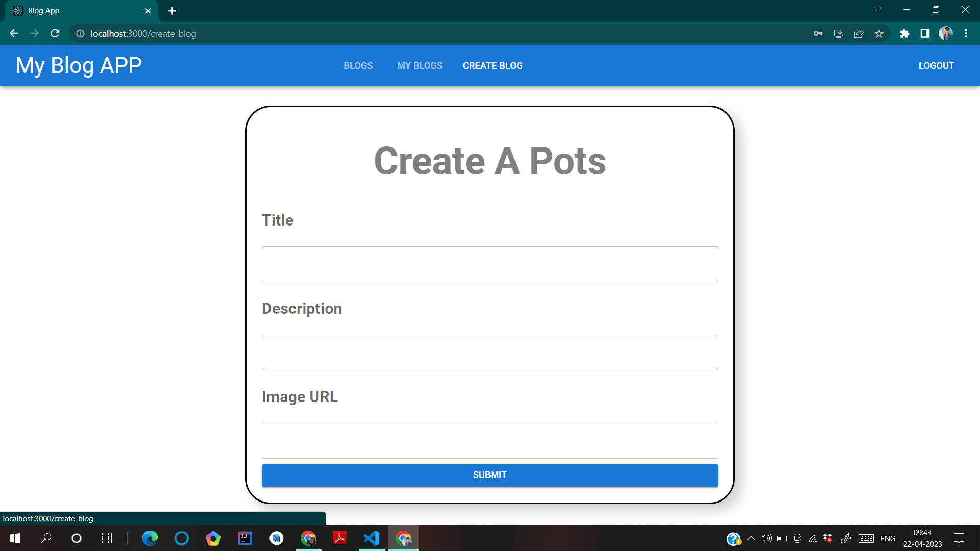This screenshot has height=551, width=980.
Task: Click the Title label
Action: [278, 220]
